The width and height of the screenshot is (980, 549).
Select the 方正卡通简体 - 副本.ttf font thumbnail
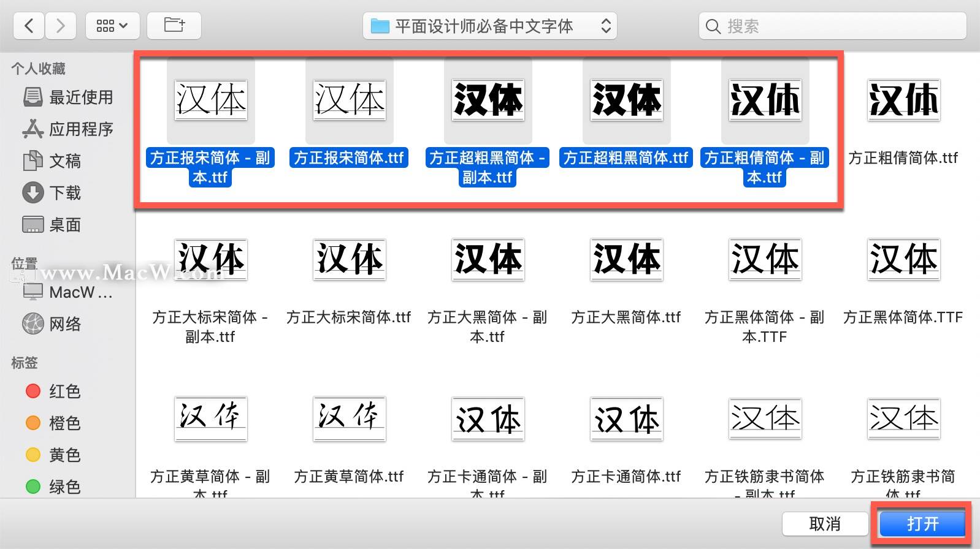click(x=488, y=418)
